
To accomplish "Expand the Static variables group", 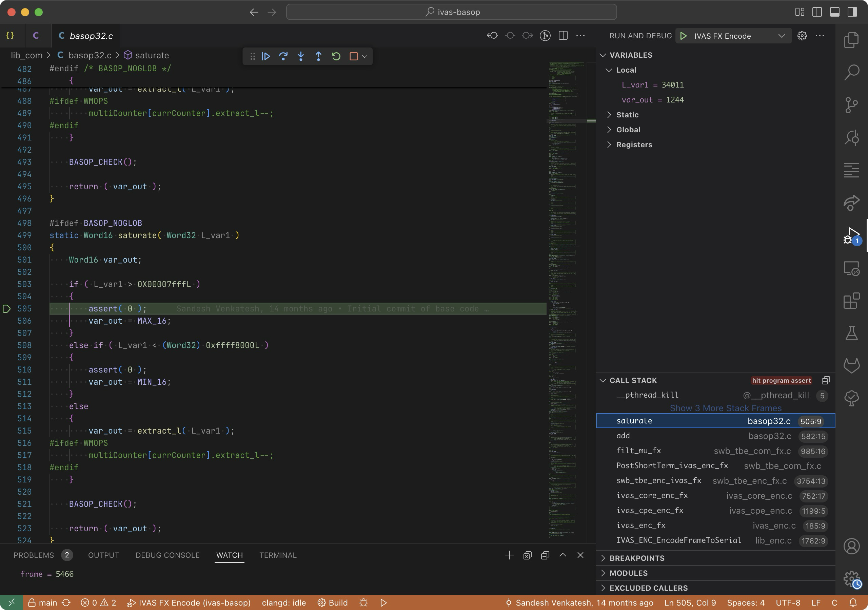I will [627, 115].
